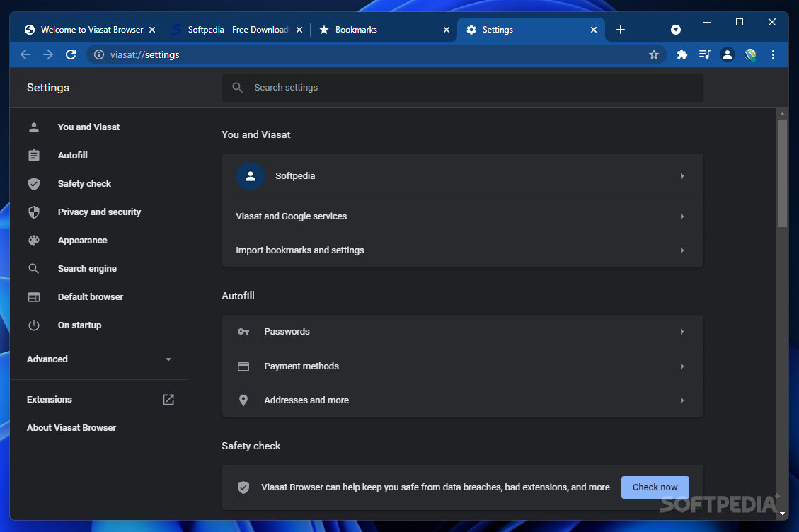Click the palette icon beside Appearance

point(34,241)
